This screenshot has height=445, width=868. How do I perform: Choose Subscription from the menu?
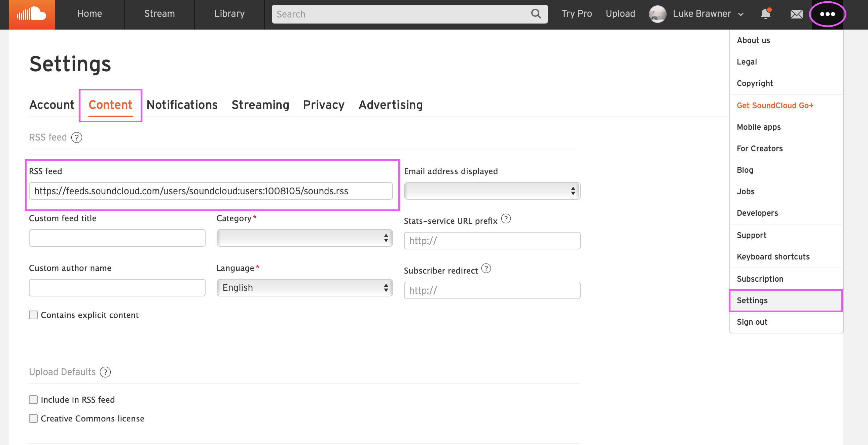pos(786,279)
